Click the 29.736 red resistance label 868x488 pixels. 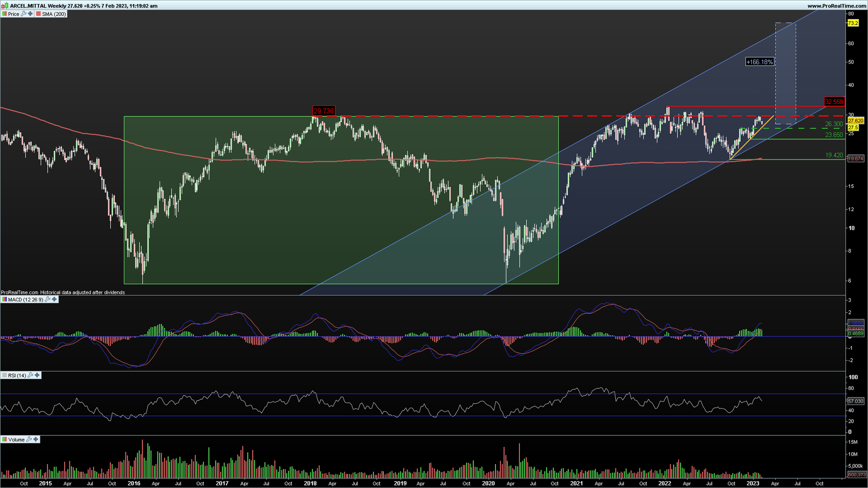coord(324,111)
